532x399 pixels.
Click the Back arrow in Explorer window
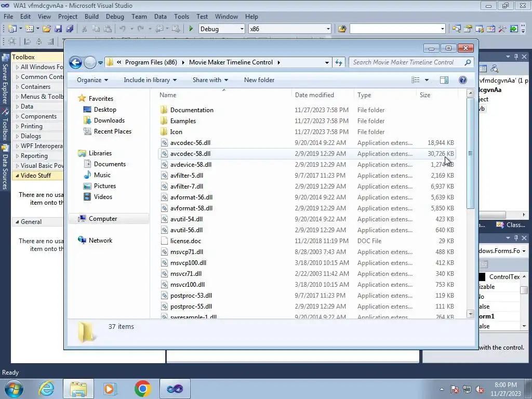pyautogui.click(x=75, y=62)
